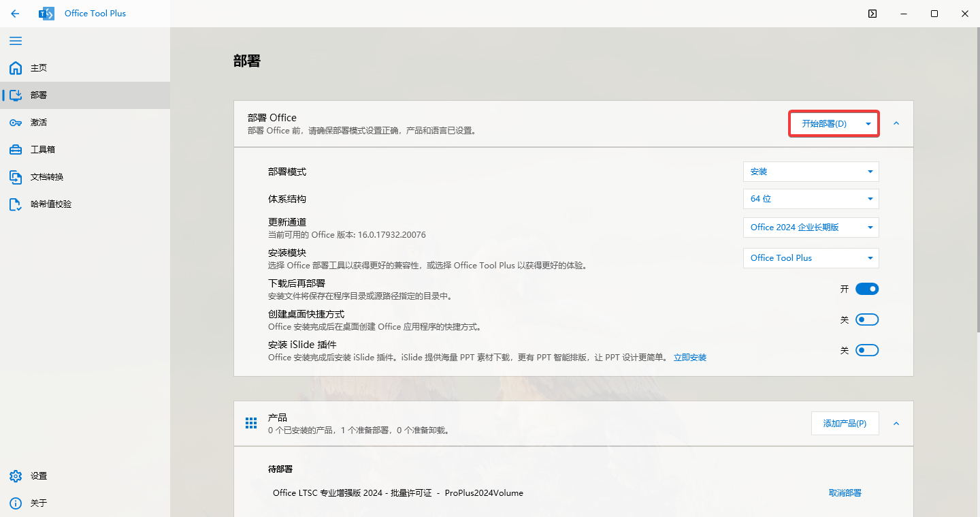Turn off the 下载后再部署 toggle
Screen dimensions: 980x517
tap(866, 288)
